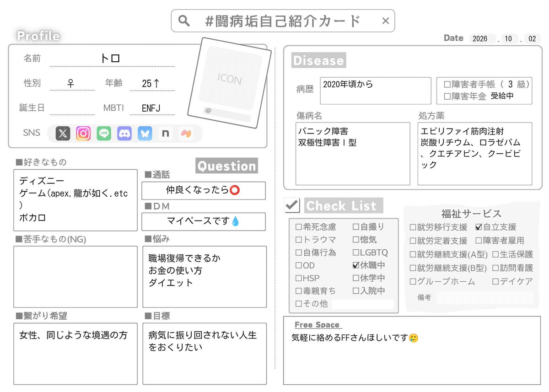Tick the 障害者手帳 checkbox
This screenshot has width=549, height=392.
(447, 85)
